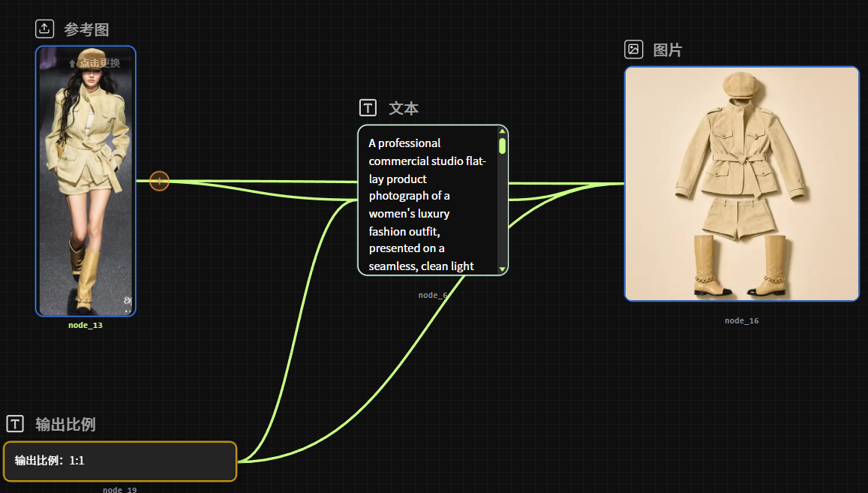The height and width of the screenshot is (493, 868).
Task: Click the node_16 label under output image
Action: tap(742, 320)
